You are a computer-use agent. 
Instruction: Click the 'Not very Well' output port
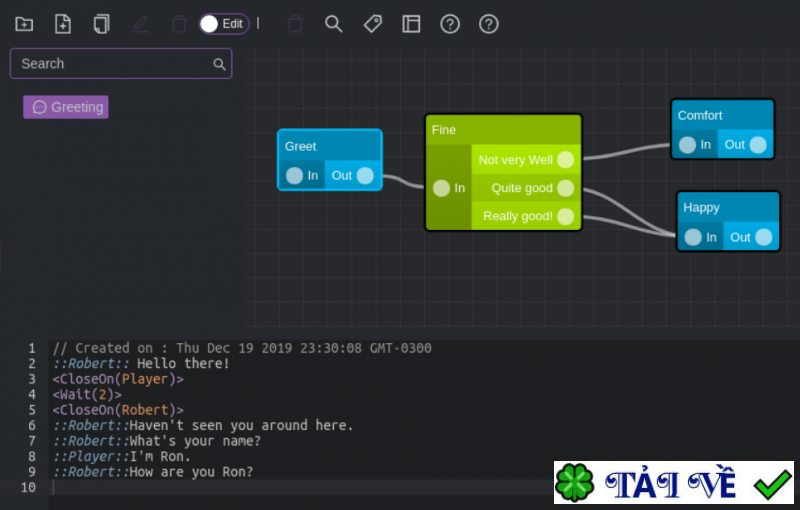[566, 160]
